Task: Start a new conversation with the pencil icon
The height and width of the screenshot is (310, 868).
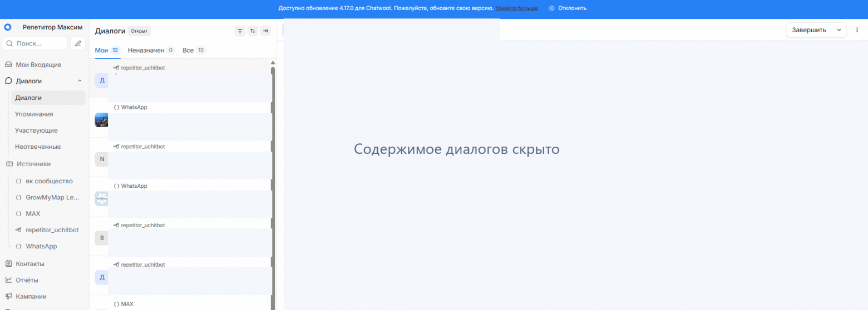Action: [x=78, y=43]
